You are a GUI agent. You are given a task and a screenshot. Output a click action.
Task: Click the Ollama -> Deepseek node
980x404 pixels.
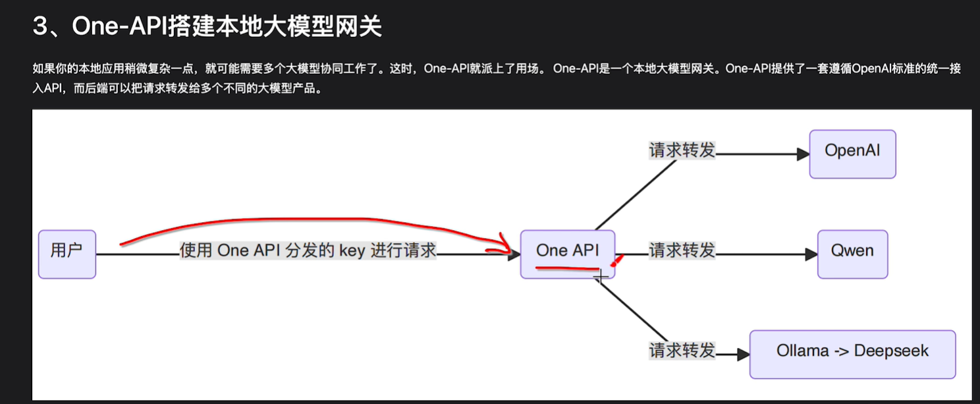pos(852,355)
